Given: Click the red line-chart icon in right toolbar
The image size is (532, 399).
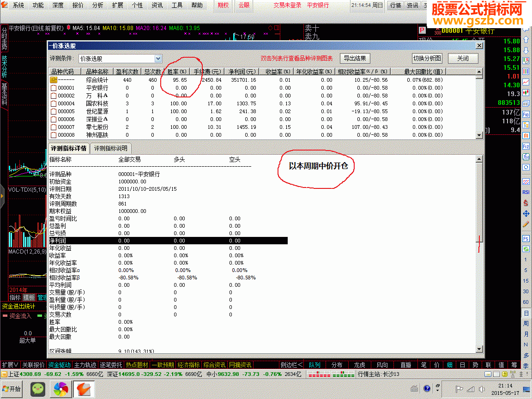Looking at the screenshot, I should pyautogui.click(x=526, y=82).
